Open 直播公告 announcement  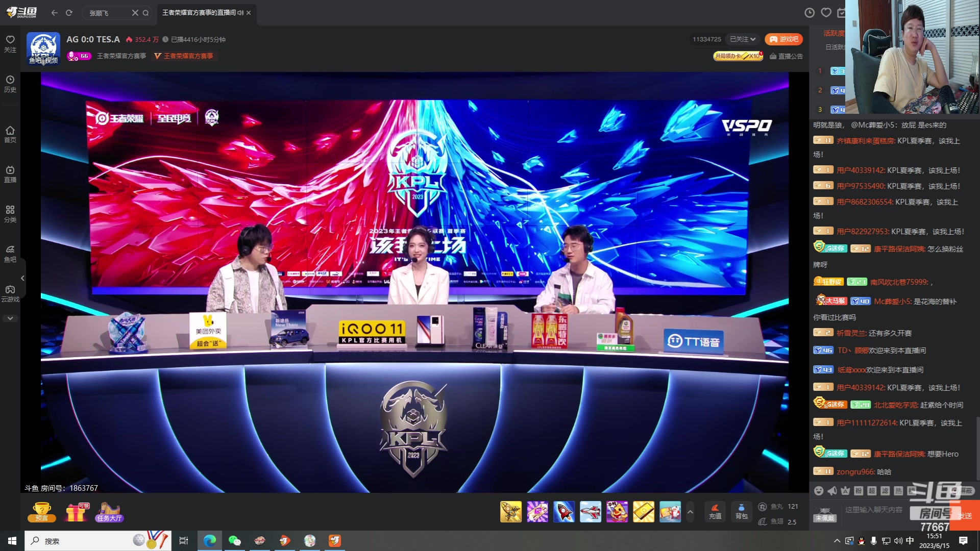787,56
